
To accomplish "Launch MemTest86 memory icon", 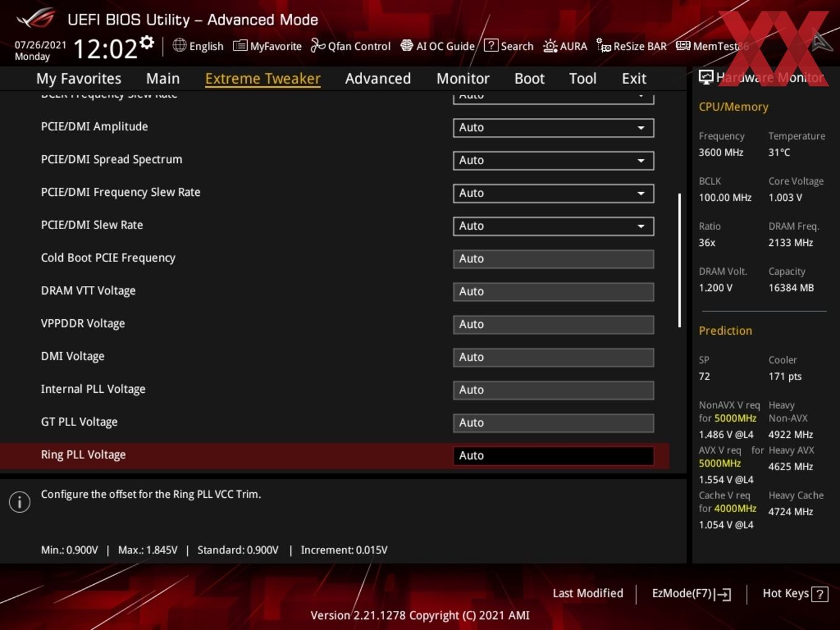I will [683, 45].
